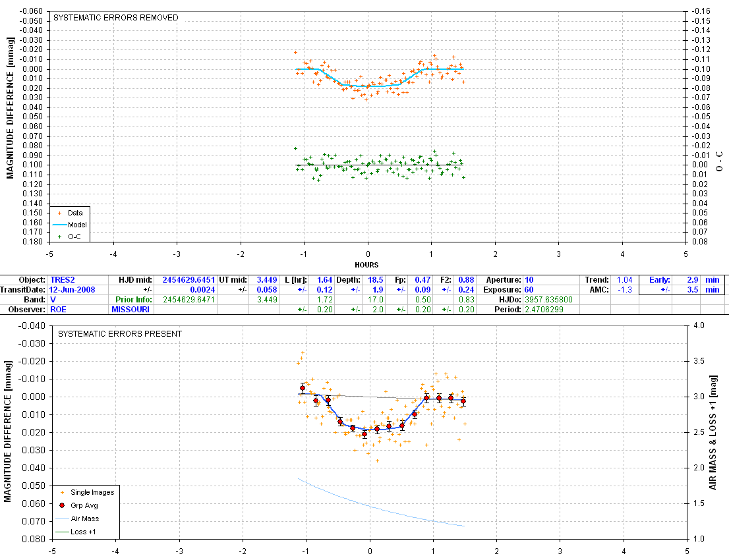Click the Band value V
729x560 pixels.
tap(53, 300)
